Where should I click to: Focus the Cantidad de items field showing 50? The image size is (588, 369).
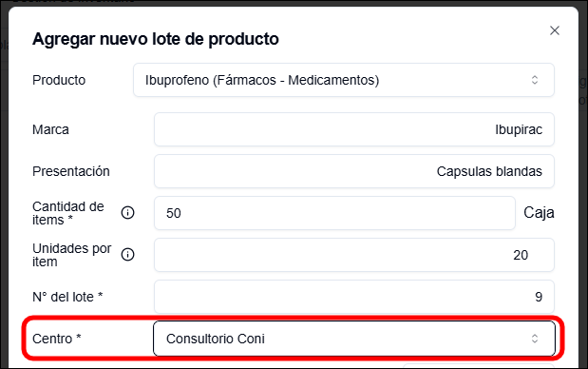pyautogui.click(x=334, y=213)
